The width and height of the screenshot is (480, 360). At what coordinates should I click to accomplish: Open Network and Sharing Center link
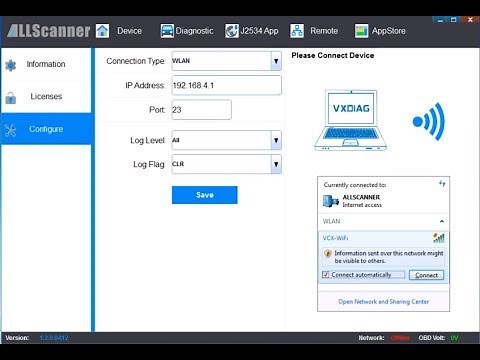(x=383, y=302)
